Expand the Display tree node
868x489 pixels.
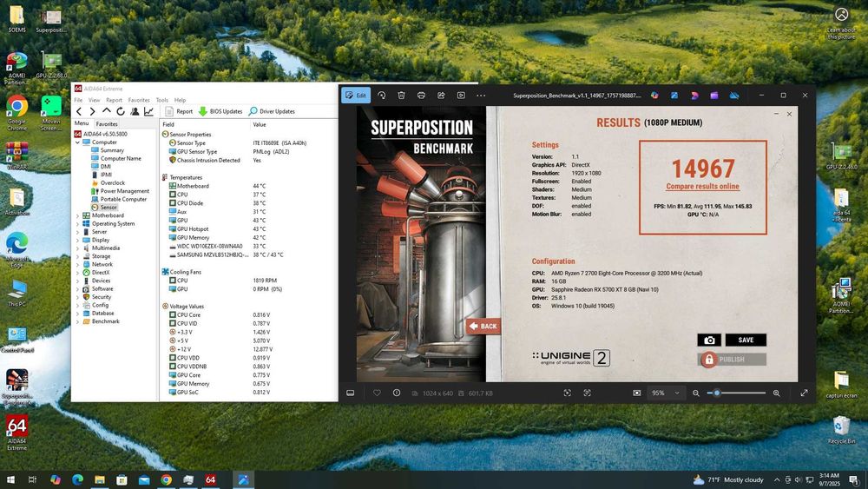point(77,241)
